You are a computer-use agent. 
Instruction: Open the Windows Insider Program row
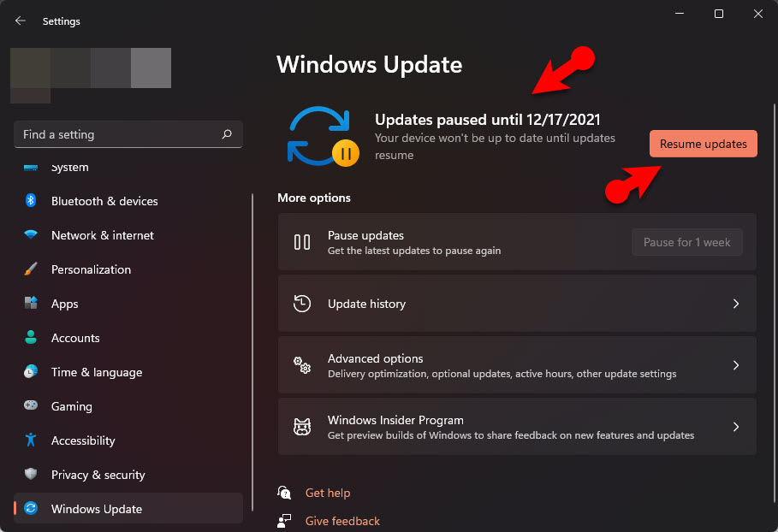(517, 427)
